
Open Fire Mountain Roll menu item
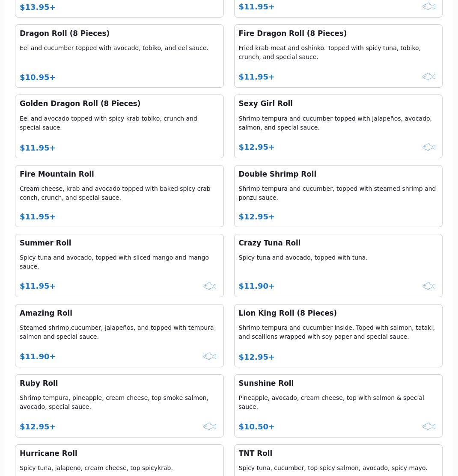pos(119,196)
